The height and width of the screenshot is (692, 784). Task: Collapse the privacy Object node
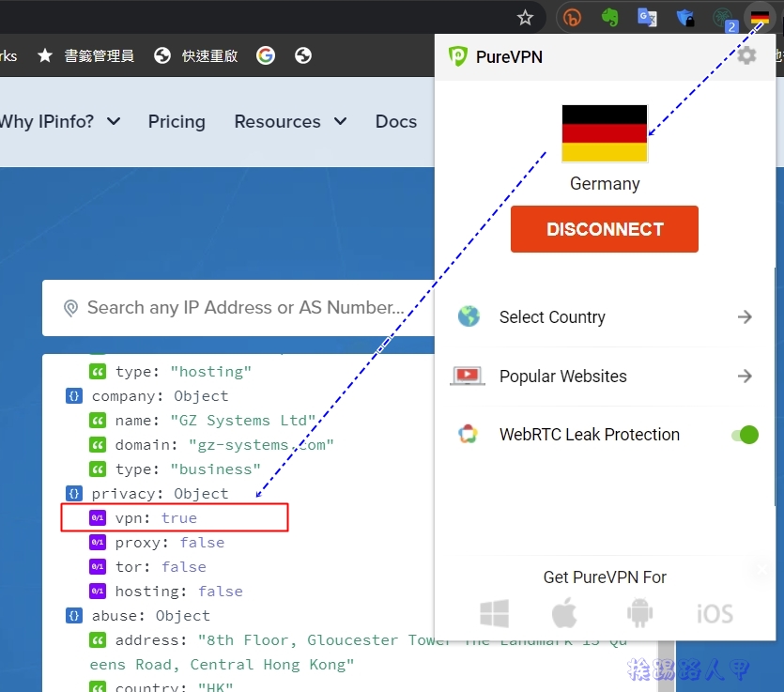[x=74, y=494]
